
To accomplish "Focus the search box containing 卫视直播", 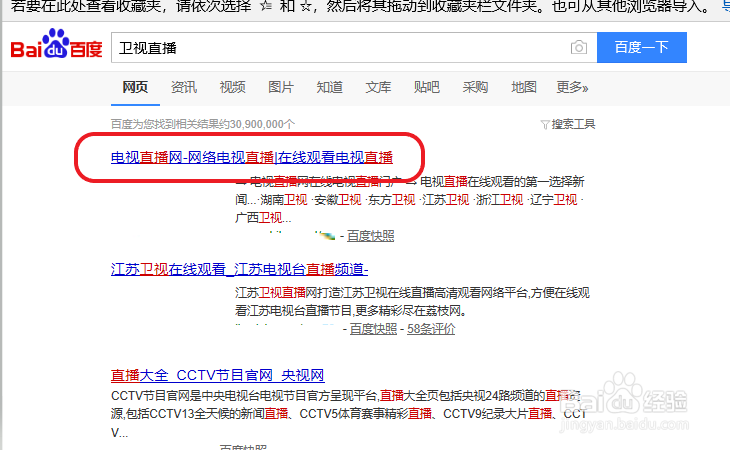I will [x=354, y=47].
